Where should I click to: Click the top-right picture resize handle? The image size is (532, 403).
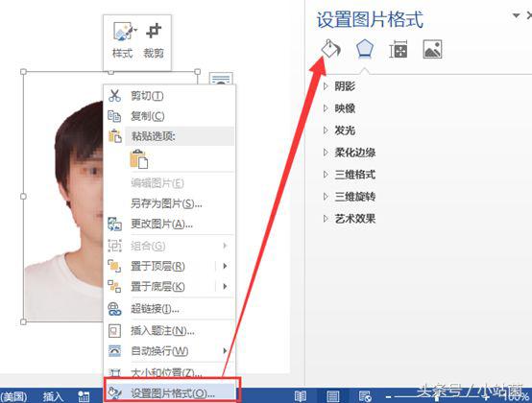point(198,72)
